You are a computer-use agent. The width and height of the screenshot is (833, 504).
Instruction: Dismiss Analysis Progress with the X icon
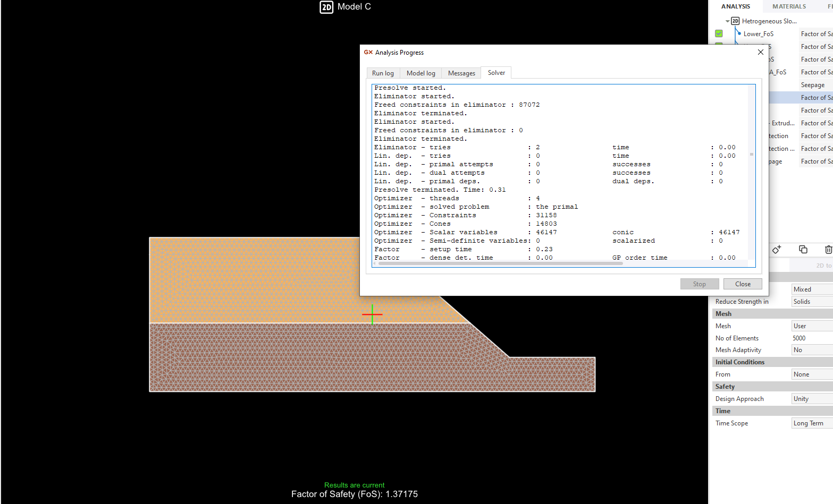(760, 52)
